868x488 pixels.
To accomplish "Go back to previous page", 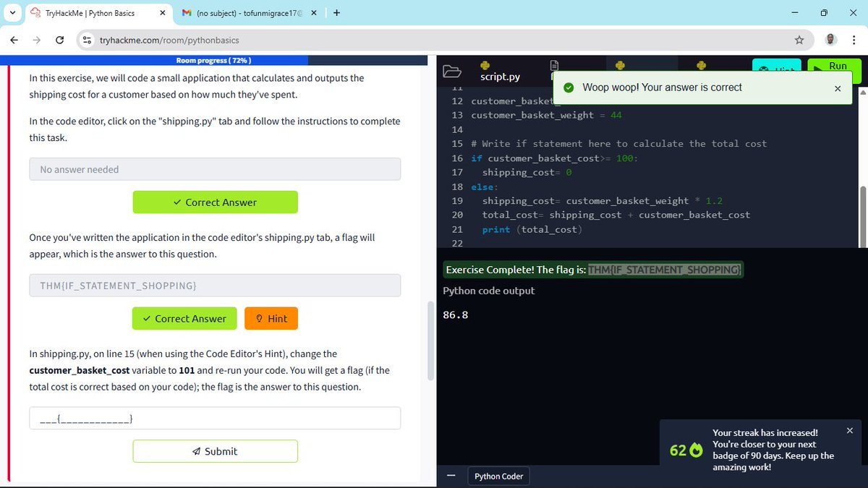I will click(x=14, y=40).
